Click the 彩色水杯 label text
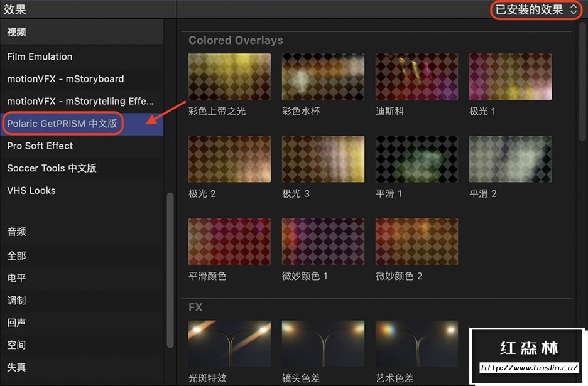588x386 pixels. [301, 111]
